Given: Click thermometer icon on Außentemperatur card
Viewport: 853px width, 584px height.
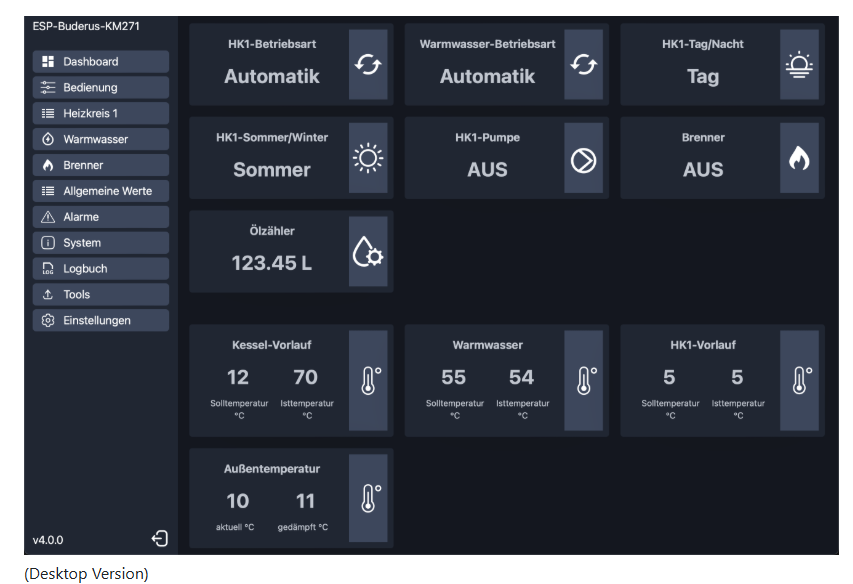Looking at the screenshot, I should 369,498.
